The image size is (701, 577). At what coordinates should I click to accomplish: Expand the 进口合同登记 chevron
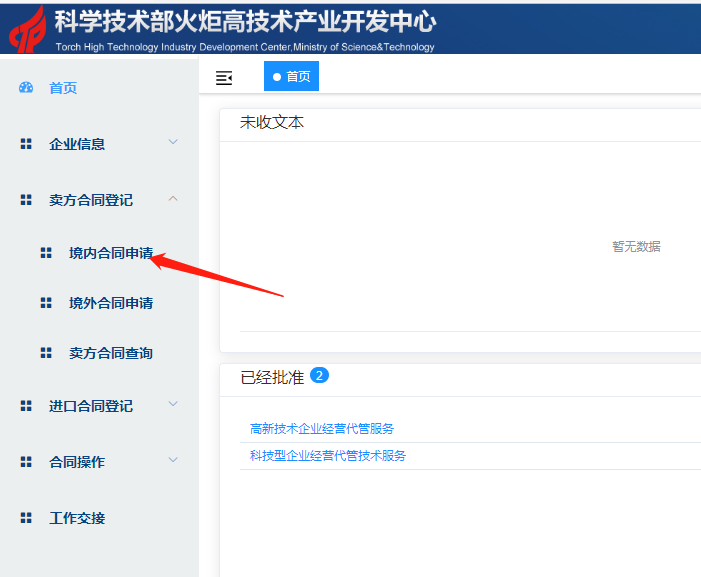pyautogui.click(x=173, y=404)
